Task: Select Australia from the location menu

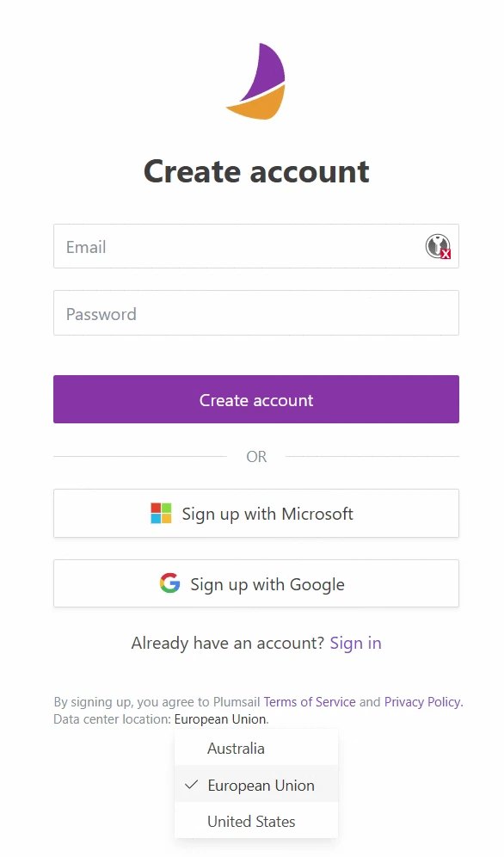Action: click(x=256, y=749)
